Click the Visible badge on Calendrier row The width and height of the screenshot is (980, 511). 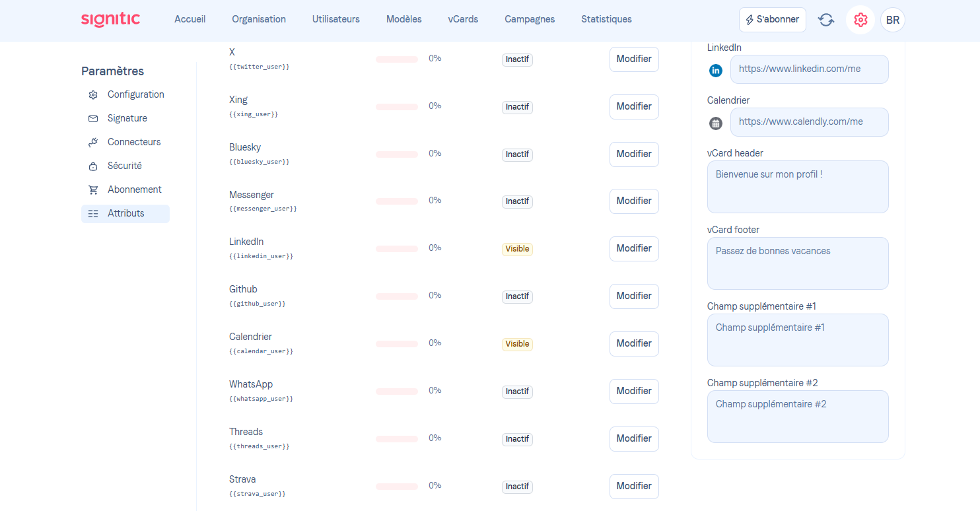517,344
